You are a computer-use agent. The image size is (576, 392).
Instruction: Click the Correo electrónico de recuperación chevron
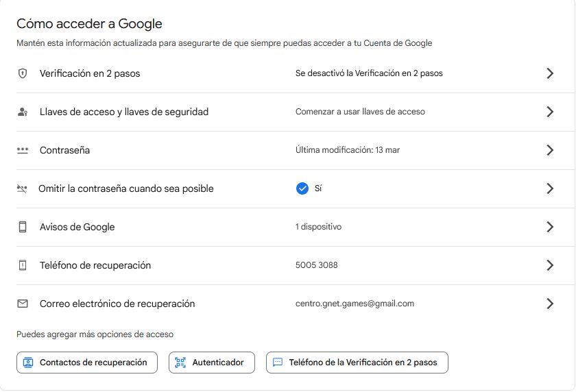(x=549, y=304)
